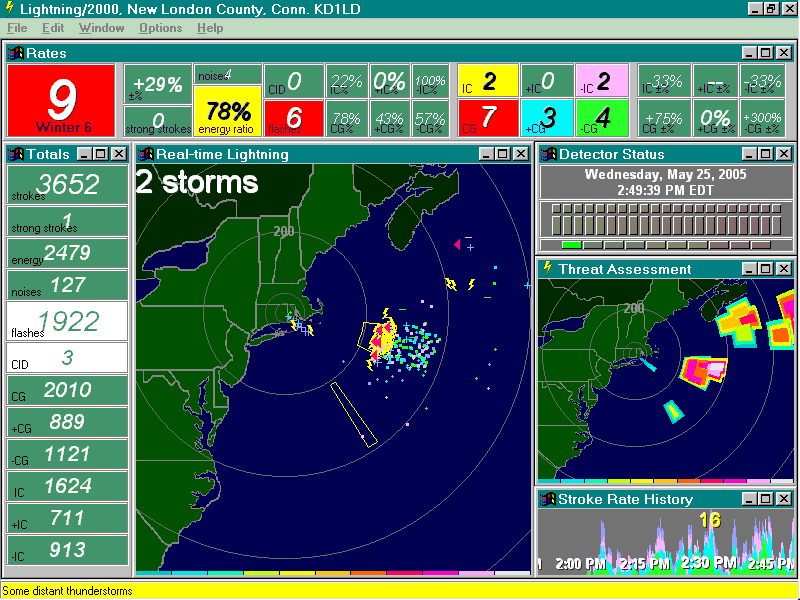Click the date and time display in Detector Status
This screenshot has height=600, width=800.
coord(666,182)
